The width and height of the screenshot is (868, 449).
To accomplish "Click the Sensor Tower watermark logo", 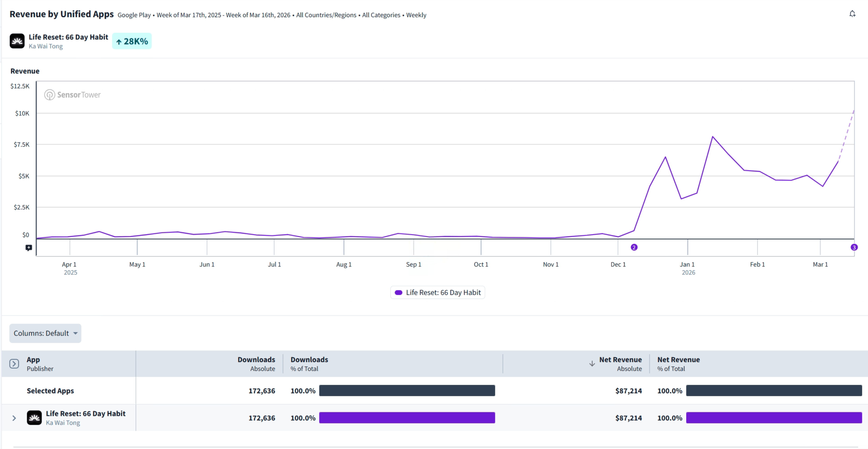I will coord(72,95).
